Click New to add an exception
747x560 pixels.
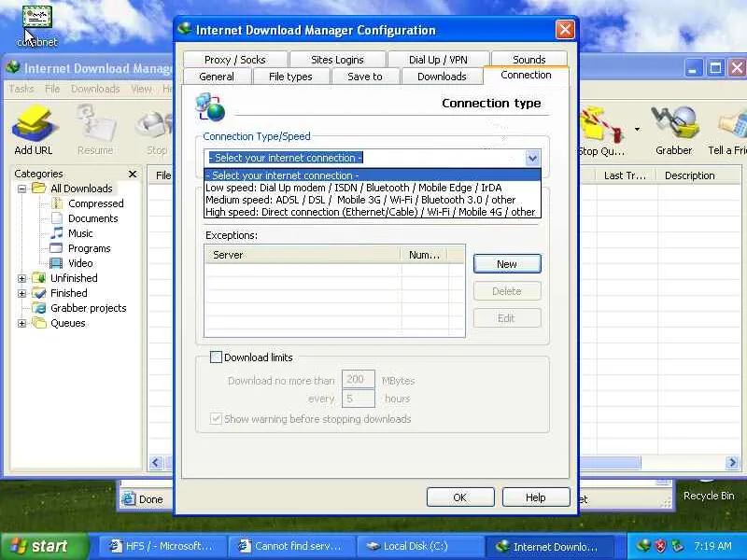click(x=507, y=264)
